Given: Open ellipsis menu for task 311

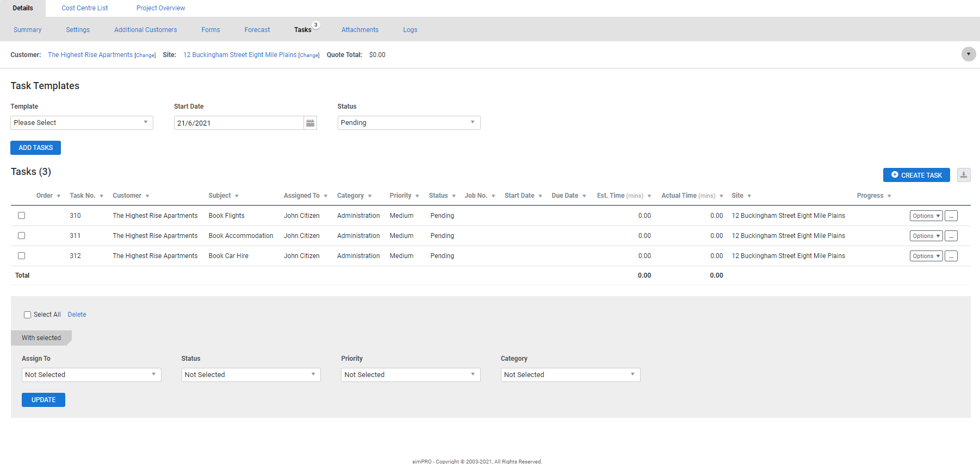Looking at the screenshot, I should coord(951,236).
